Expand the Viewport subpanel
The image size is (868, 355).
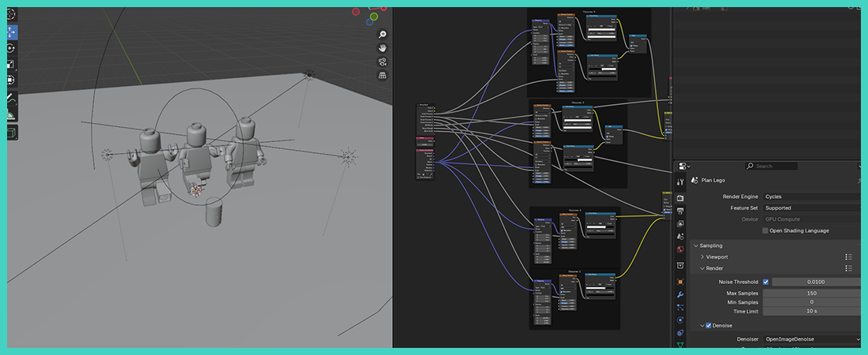(702, 257)
